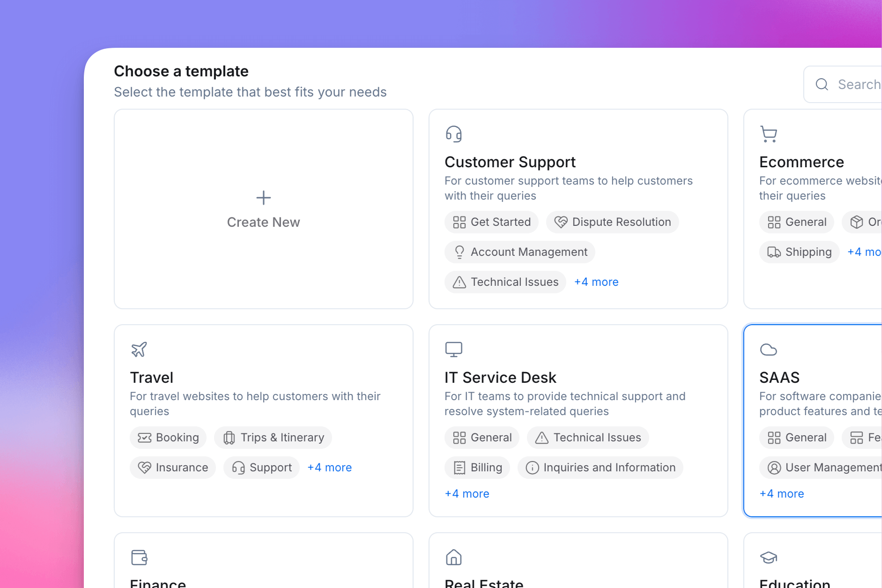Click the lightbulb icon in Account Management tag
The image size is (882, 588).
460,252
